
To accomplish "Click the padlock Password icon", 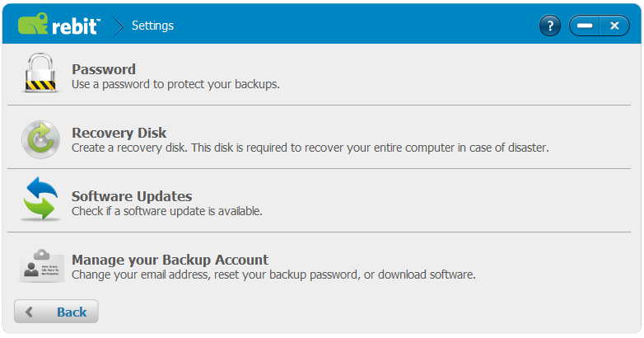I will pos(40,73).
